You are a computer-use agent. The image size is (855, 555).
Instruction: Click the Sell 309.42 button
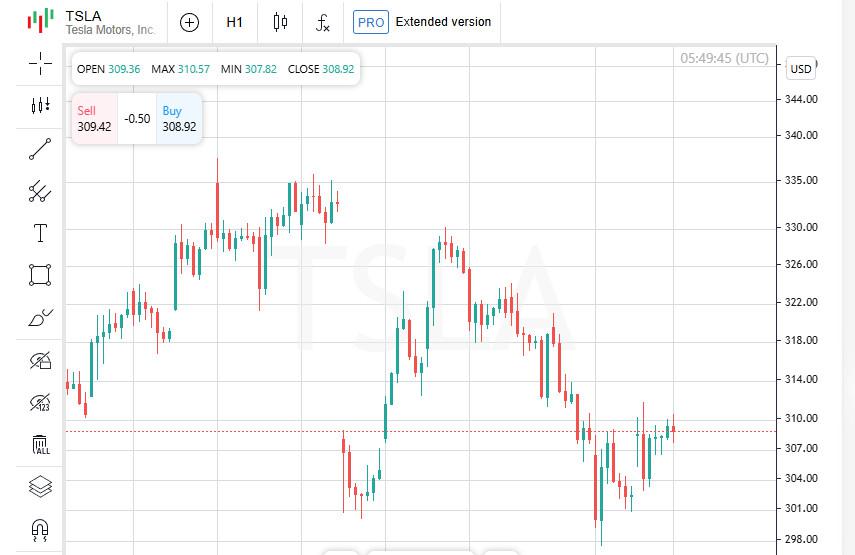94,118
